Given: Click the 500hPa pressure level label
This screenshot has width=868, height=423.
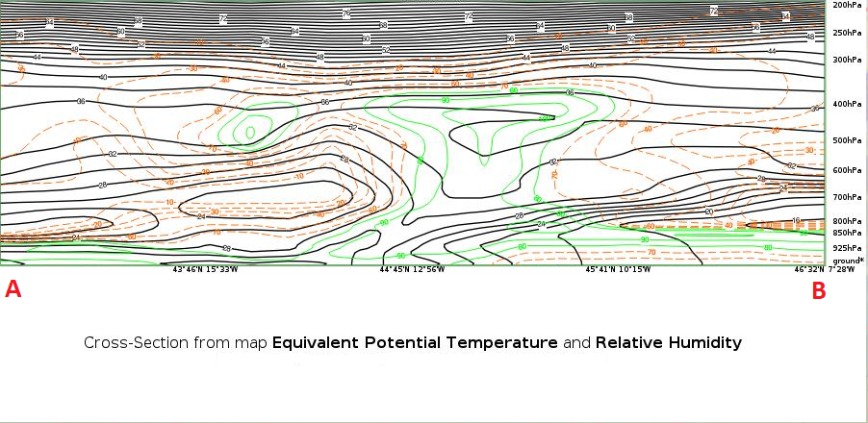Looking at the screenshot, I should pyautogui.click(x=846, y=140).
